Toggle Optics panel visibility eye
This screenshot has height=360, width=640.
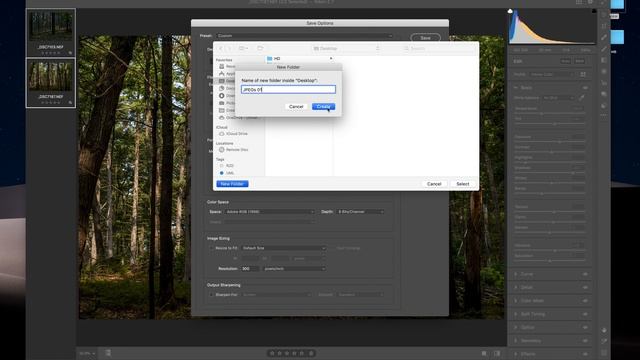pos(585,327)
